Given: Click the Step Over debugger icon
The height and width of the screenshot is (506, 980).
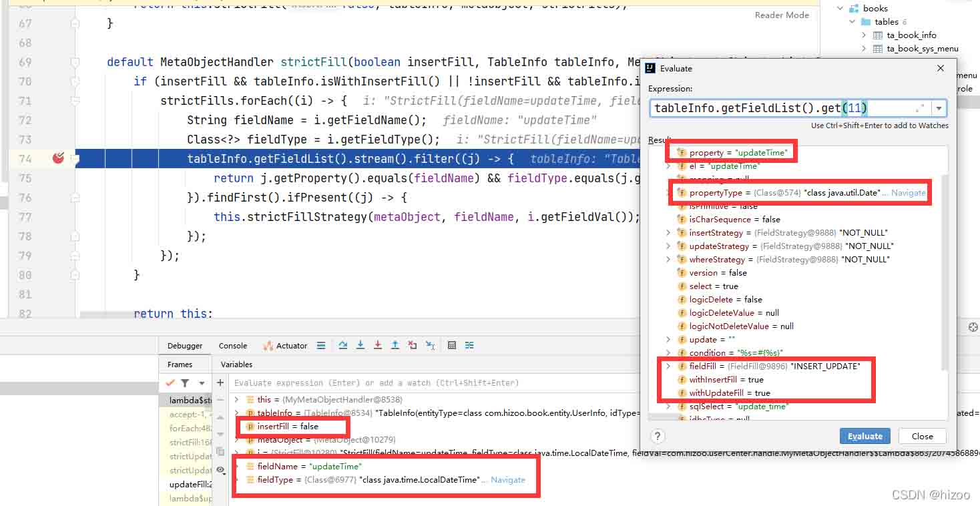Looking at the screenshot, I should tap(343, 345).
